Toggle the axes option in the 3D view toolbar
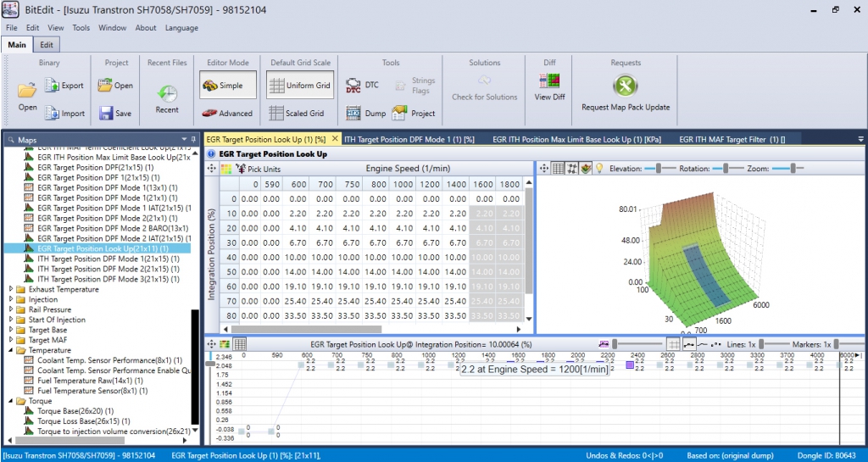The height and width of the screenshot is (462, 868). pos(572,168)
